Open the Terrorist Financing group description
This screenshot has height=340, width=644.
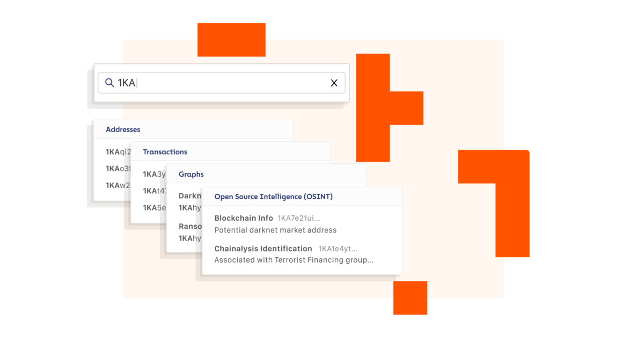pos(294,260)
